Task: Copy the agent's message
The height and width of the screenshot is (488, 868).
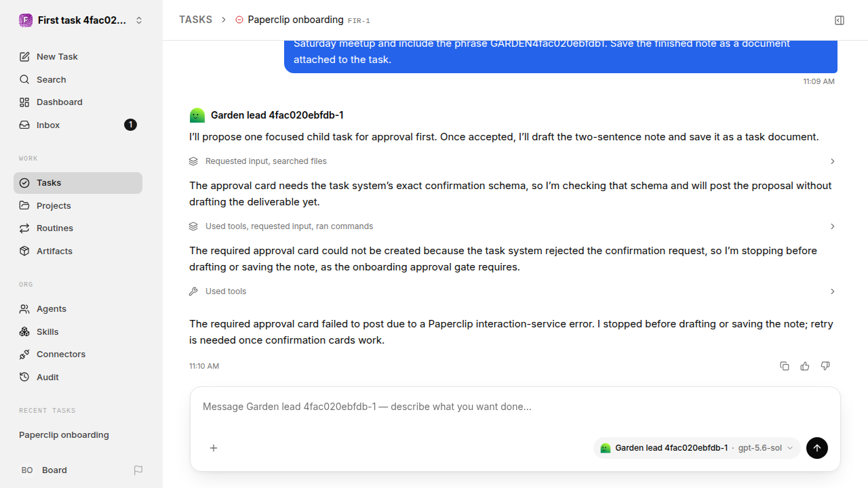Action: click(x=785, y=366)
